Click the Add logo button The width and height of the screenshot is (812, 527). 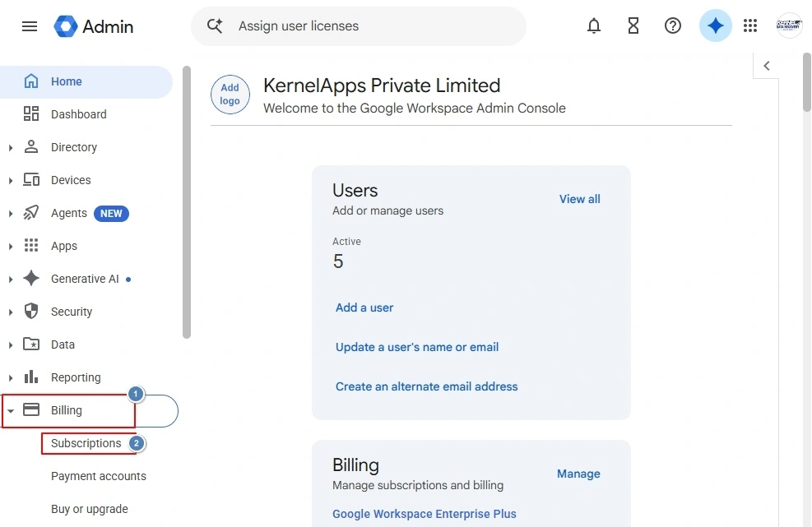[x=230, y=95]
